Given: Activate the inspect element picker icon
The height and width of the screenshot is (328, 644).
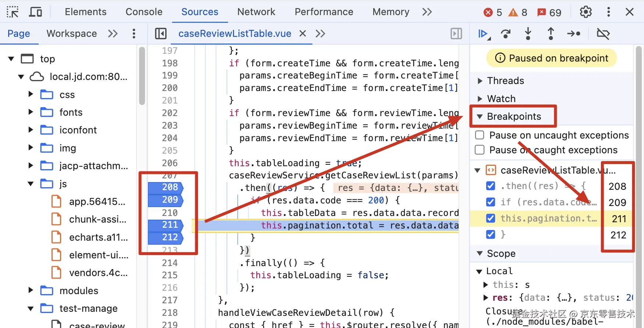Looking at the screenshot, I should (x=13, y=12).
